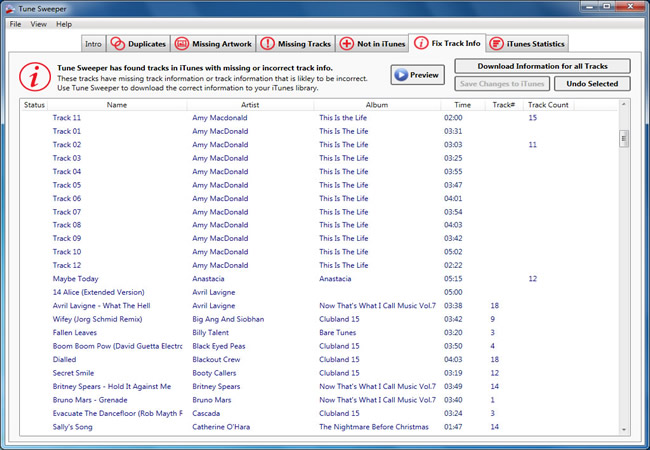The width and height of the screenshot is (650, 450).
Task: Click the large red info icon
Action: (35, 77)
